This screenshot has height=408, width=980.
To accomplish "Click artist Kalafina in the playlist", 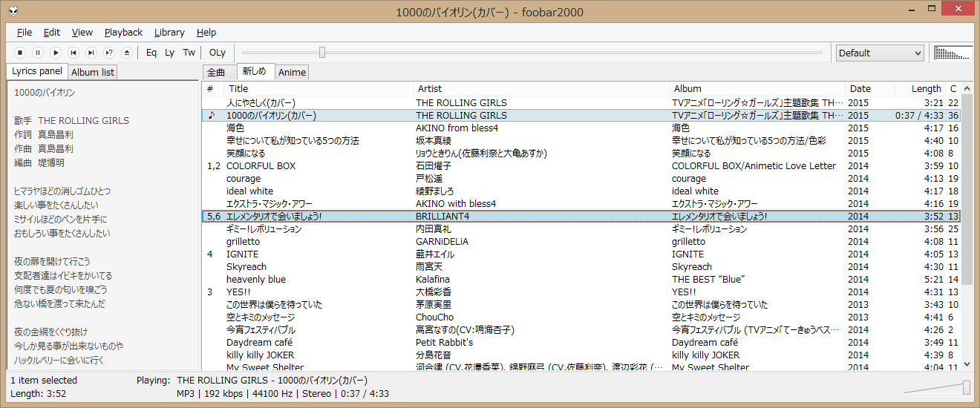I will pos(434,279).
